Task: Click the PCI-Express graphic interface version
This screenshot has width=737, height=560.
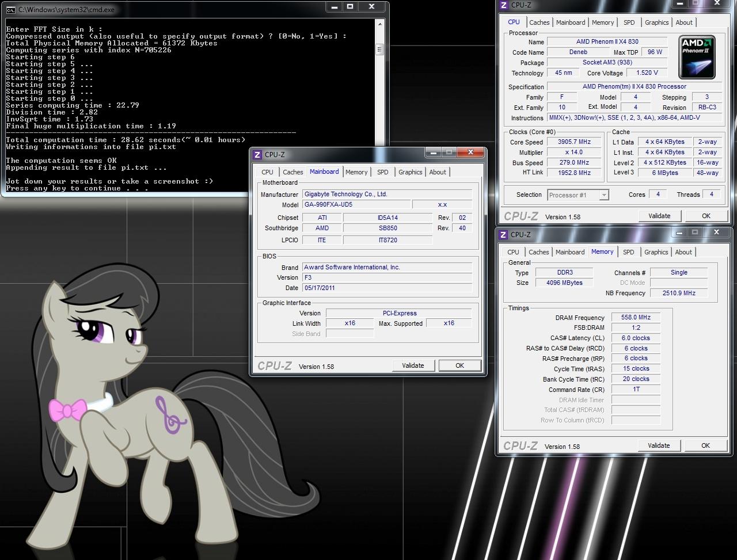Action: tap(399, 313)
